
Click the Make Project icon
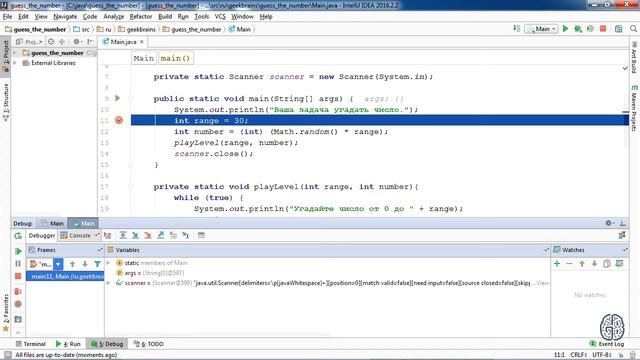pyautogui.click(x=517, y=29)
